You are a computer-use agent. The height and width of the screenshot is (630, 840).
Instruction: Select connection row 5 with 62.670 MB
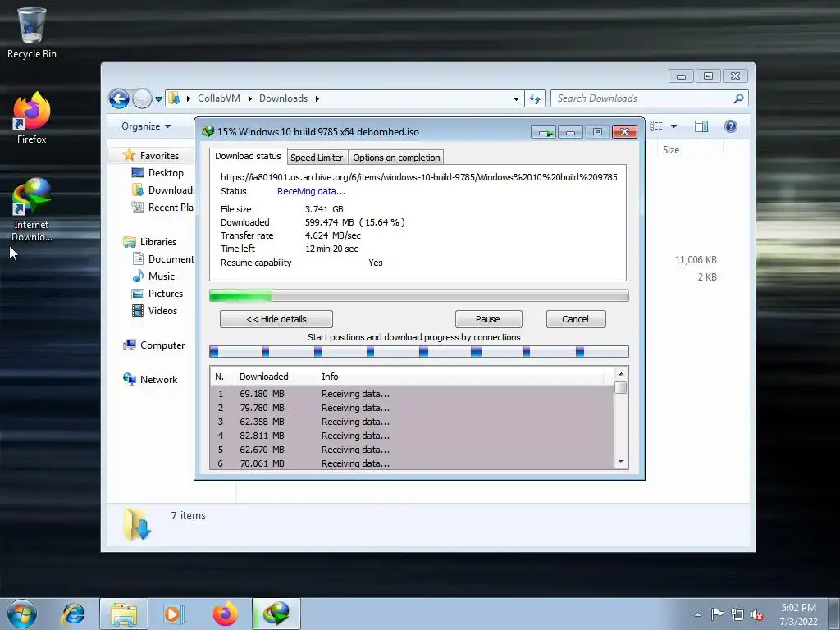tap(412, 450)
